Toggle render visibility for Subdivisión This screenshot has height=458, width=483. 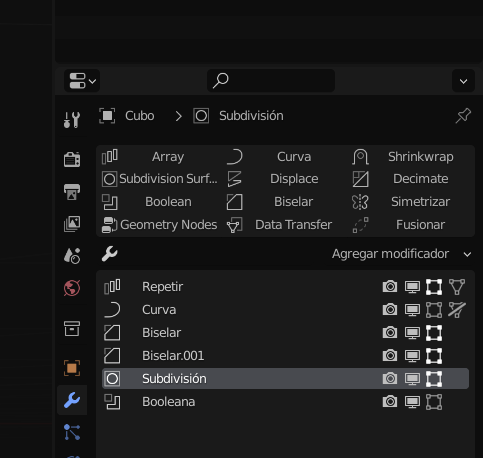(390, 379)
